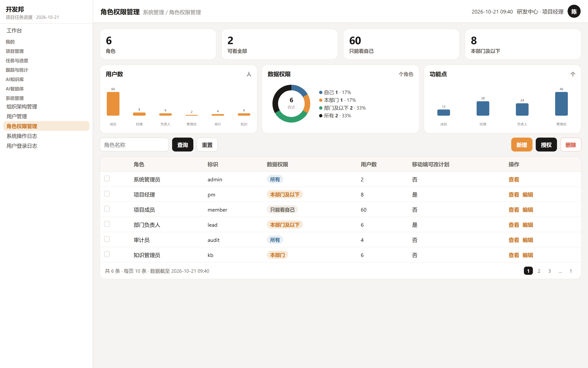Click the 陈 user avatar
The width and height of the screenshot is (588, 368).
coord(574,11)
